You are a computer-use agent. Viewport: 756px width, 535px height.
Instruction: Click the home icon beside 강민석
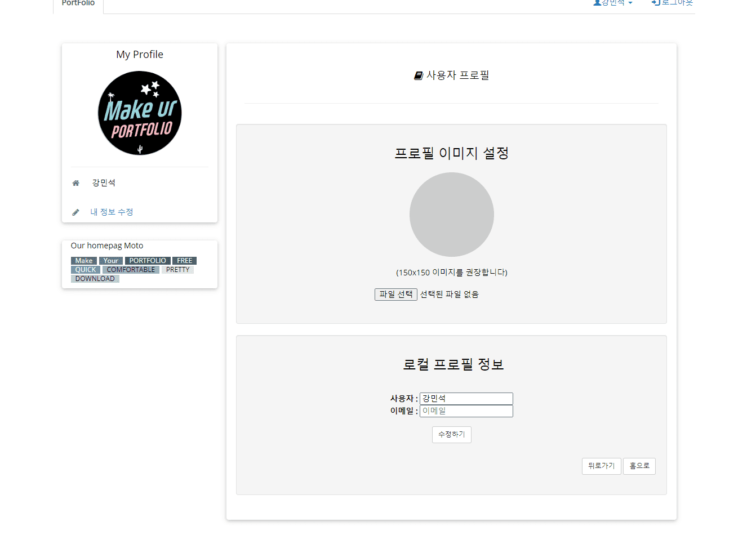pos(76,183)
